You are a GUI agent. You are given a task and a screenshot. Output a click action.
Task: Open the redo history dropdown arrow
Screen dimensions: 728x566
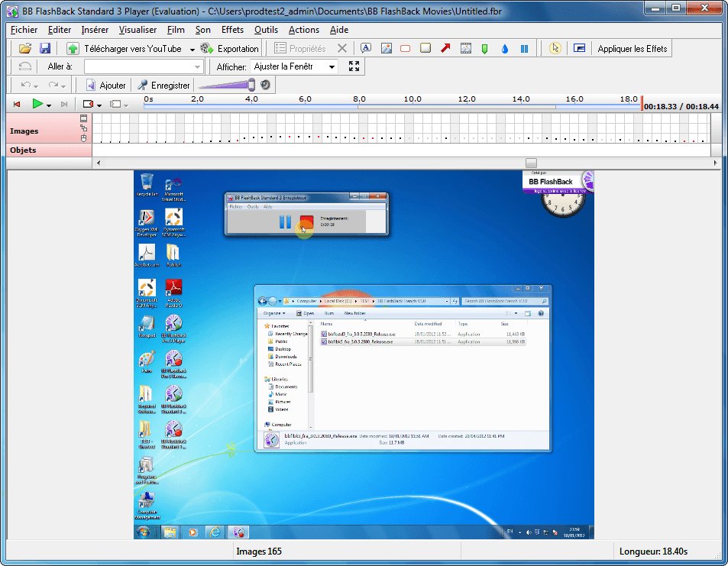pos(63,86)
